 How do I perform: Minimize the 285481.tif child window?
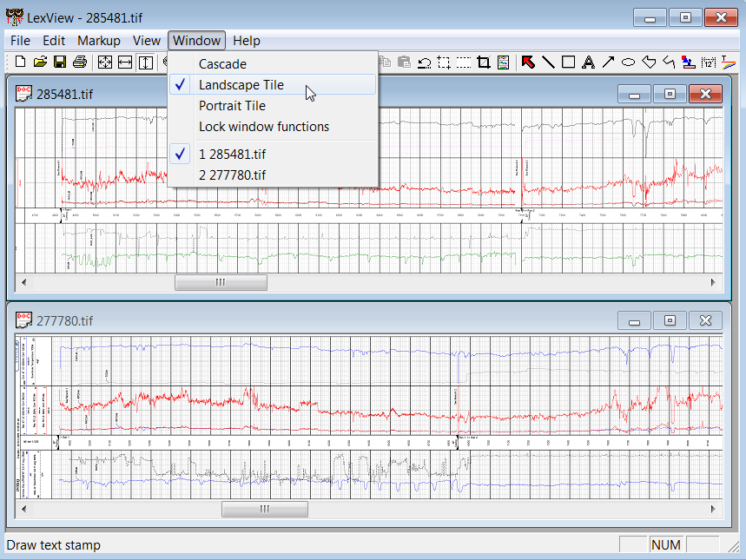634,95
